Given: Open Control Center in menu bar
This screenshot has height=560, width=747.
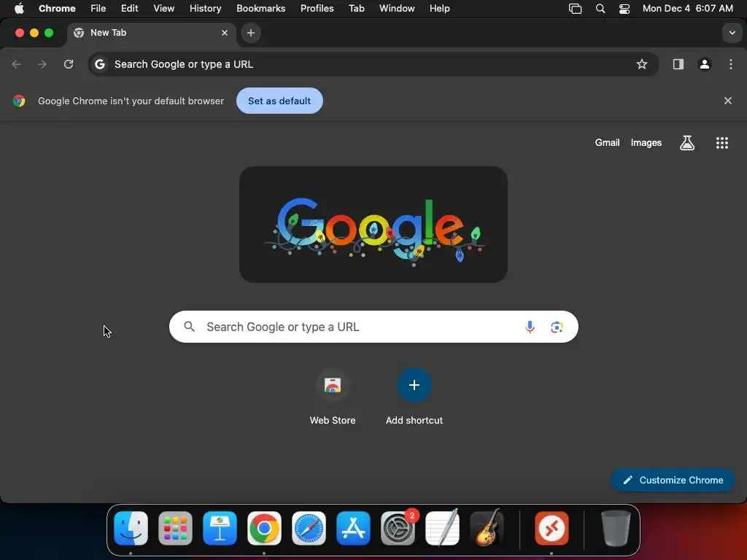Looking at the screenshot, I should (x=624, y=9).
